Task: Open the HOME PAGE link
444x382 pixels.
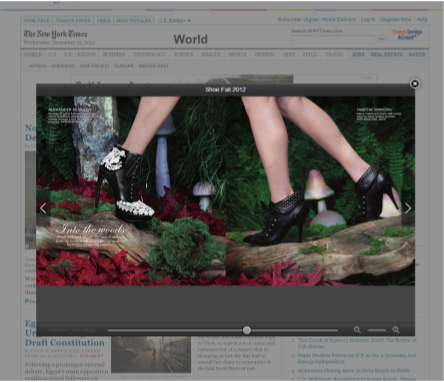Action: click(36, 21)
